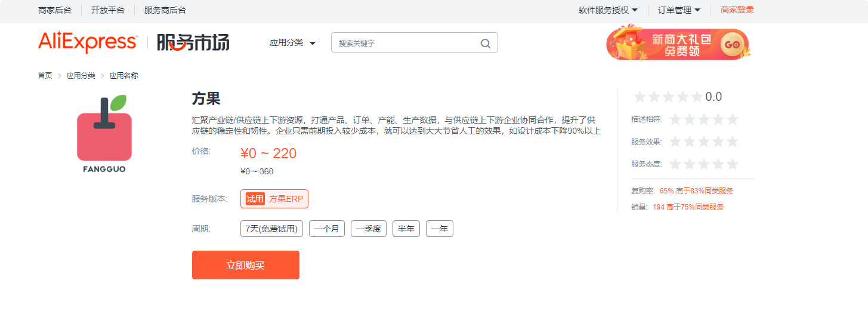This screenshot has width=868, height=311.
Task: Click the 服务态度 rating stars
Action: pos(704,164)
